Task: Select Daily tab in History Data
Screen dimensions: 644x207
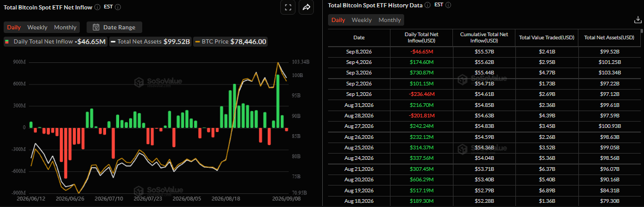Action: [339, 20]
